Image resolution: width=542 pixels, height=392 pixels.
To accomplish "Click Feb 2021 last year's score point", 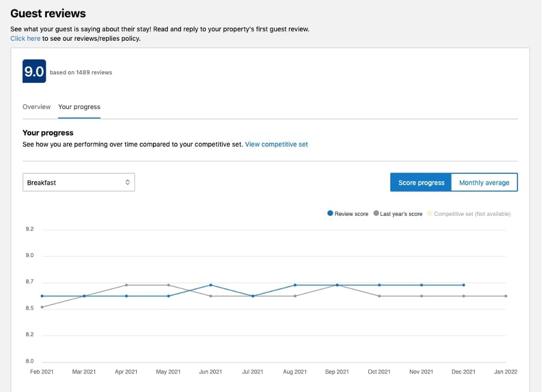I will pyautogui.click(x=42, y=307).
